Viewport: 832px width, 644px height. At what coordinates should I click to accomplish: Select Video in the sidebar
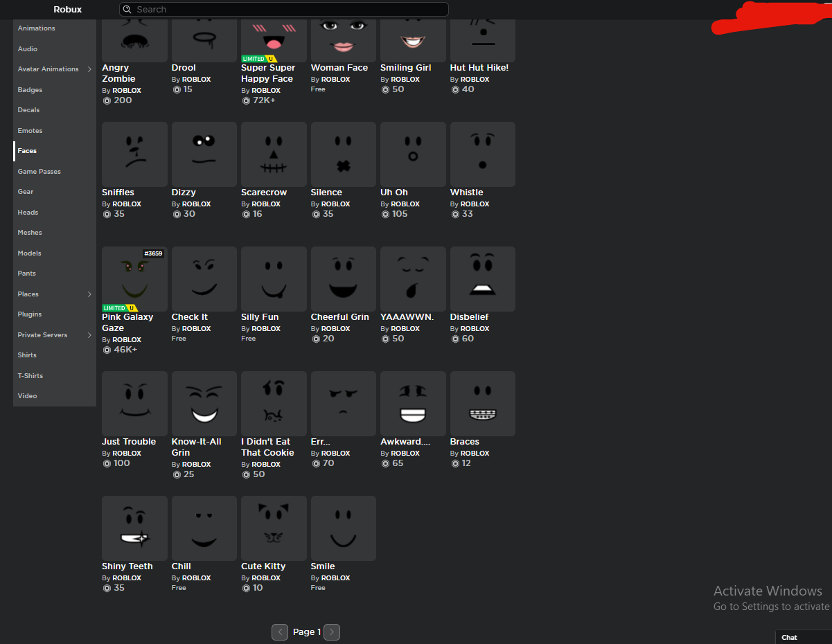pos(27,396)
